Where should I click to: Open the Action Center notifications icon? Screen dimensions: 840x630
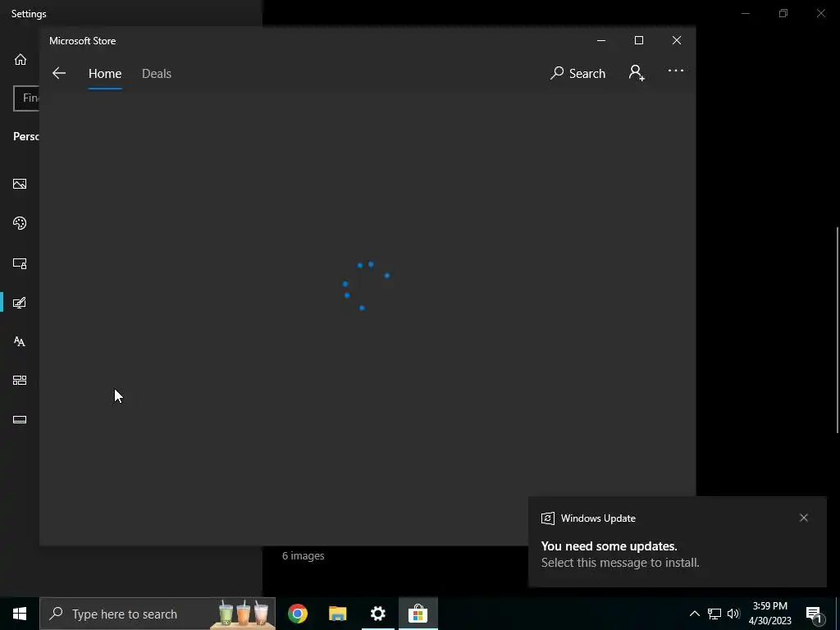pyautogui.click(x=815, y=614)
